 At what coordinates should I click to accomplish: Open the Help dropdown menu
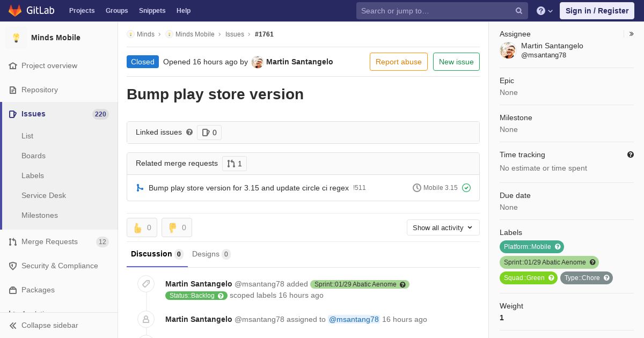click(545, 11)
